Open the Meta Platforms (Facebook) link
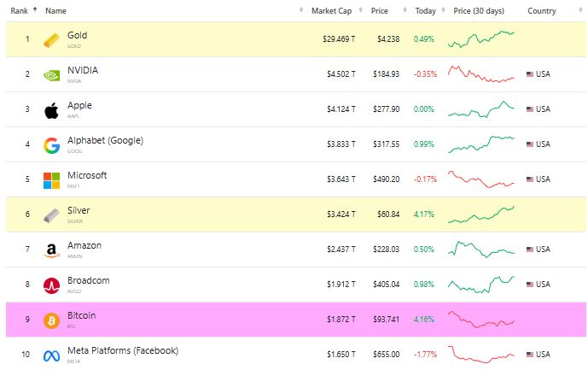This screenshot has width=588, height=370. 122,350
